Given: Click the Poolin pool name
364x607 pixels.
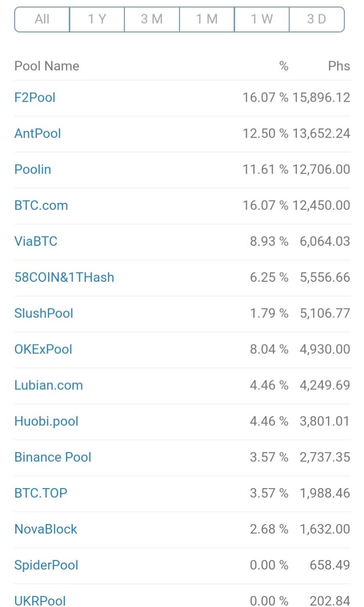Looking at the screenshot, I should tap(33, 169).
